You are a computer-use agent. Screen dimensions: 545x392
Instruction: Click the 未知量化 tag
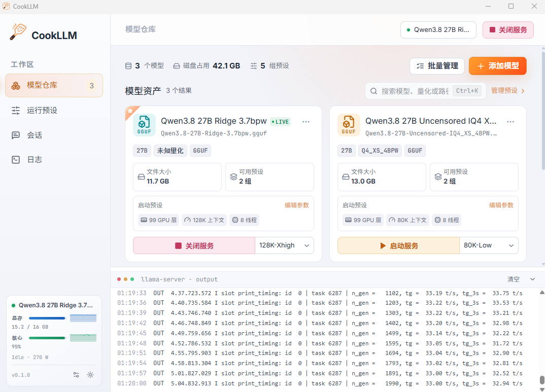point(171,151)
